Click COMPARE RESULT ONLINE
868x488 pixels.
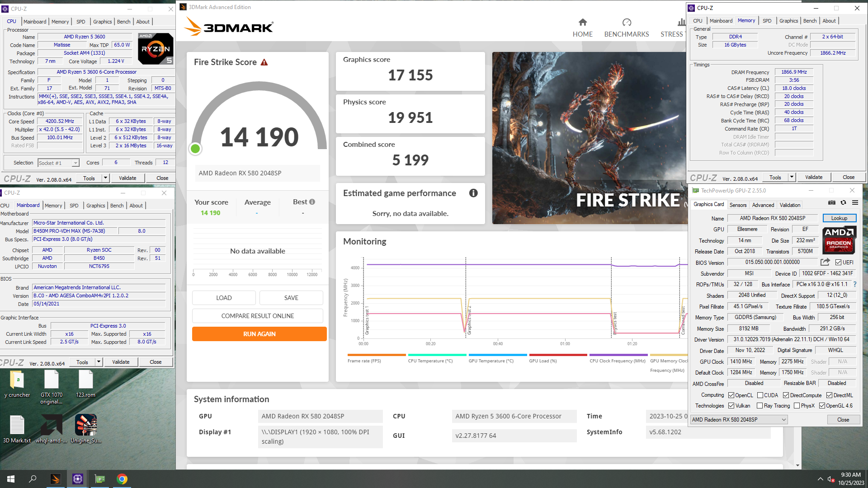point(258,316)
